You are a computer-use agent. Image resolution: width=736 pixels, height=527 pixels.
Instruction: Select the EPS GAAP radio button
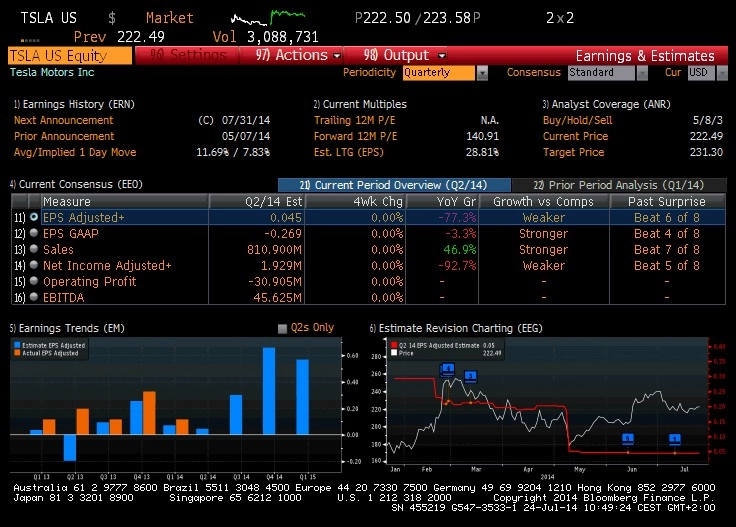[34, 233]
